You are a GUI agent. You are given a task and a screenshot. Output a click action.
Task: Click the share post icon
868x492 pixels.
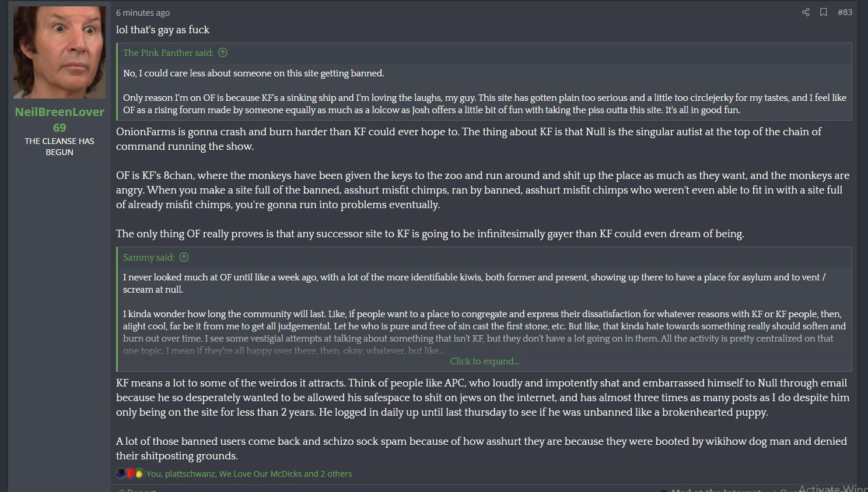(806, 12)
